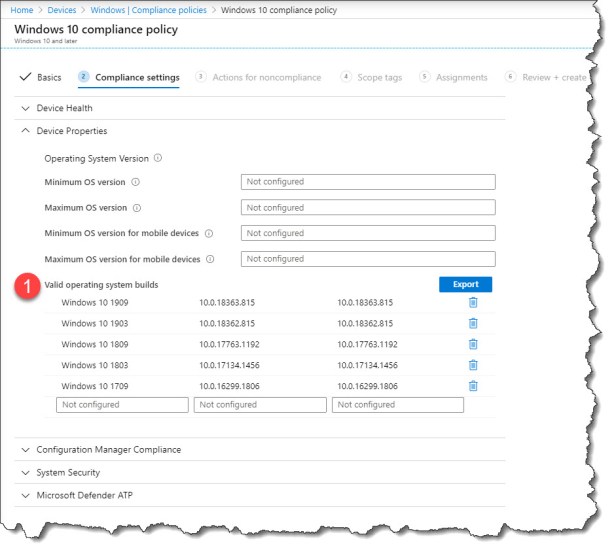Focus the Maximum OS version field
This screenshot has height=552, width=616.
click(368, 207)
